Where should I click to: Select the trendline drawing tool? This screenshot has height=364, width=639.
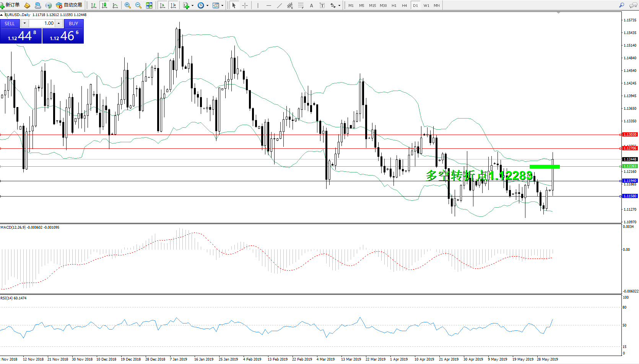coord(280,5)
